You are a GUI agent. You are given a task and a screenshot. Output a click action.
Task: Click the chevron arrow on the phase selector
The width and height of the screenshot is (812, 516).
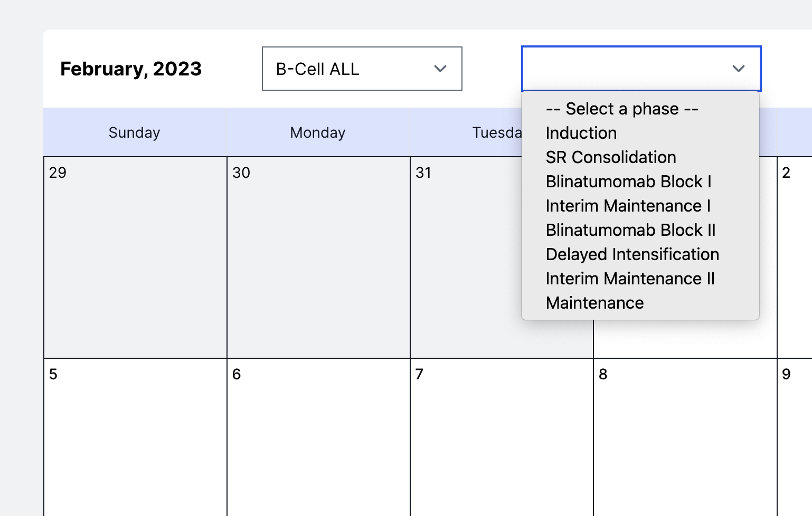(x=739, y=69)
